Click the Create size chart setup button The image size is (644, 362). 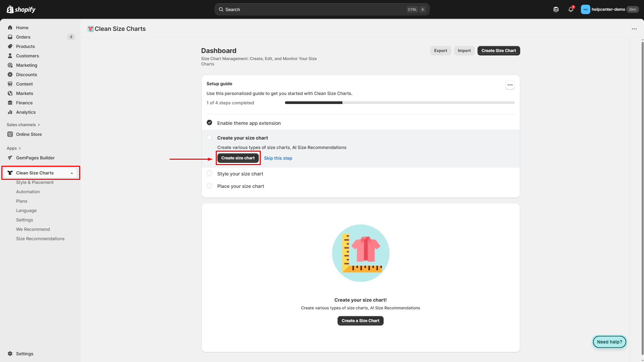238,158
